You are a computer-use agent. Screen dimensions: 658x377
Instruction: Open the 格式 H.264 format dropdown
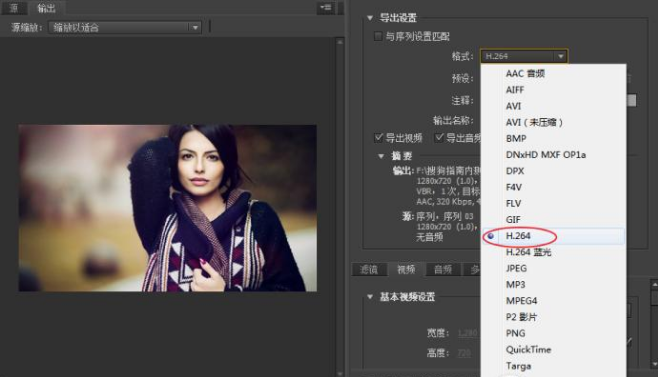point(524,56)
